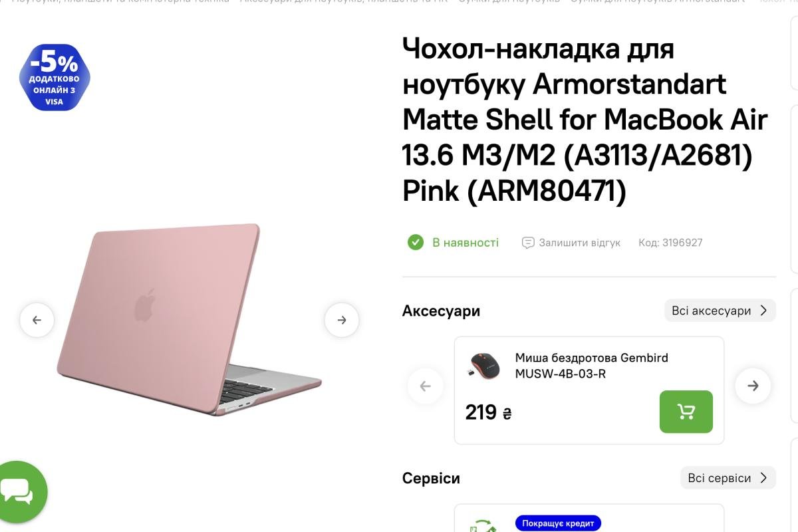Move accessories carousel to previous item

coord(426,386)
